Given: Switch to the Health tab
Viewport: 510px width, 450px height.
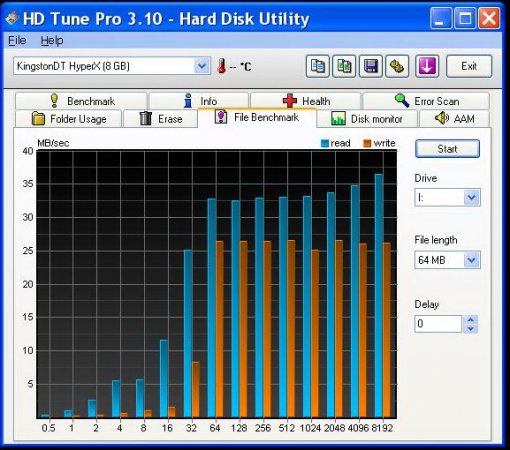Looking at the screenshot, I should click(x=306, y=101).
